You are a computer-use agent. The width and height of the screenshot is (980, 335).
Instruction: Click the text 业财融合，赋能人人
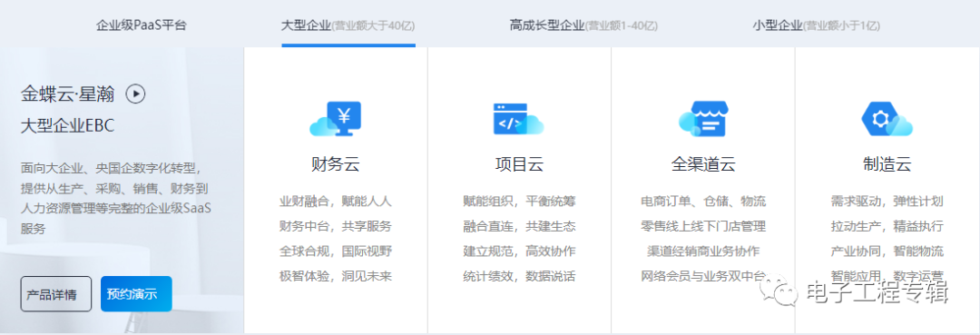336,202
